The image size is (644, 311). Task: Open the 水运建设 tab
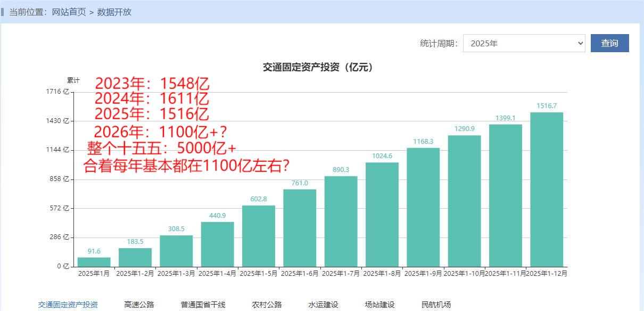click(x=323, y=305)
